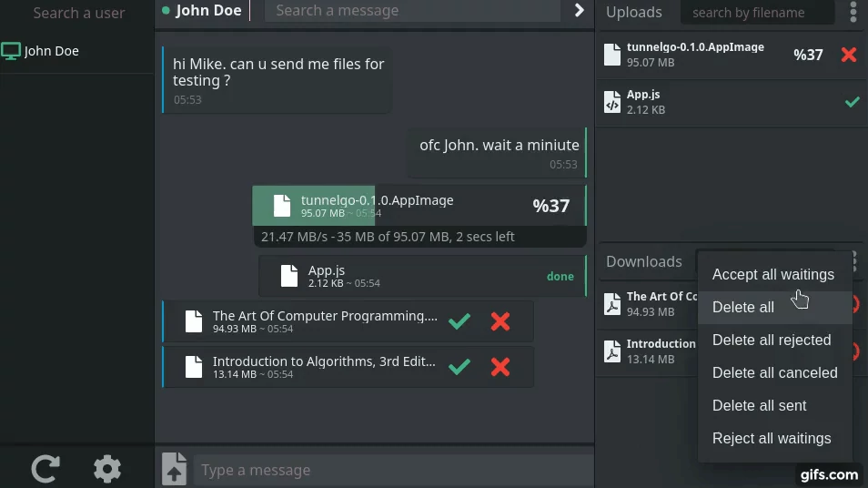Click 'Introduction to Algorithms, 3rd Edit...' filename
Viewport: 868px width, 488px height.
coord(324,361)
